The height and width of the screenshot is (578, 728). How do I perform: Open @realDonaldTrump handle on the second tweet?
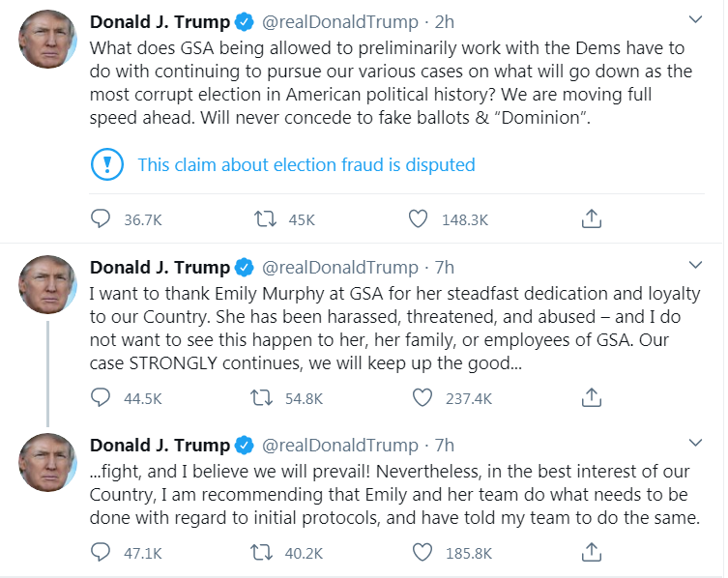click(339, 267)
